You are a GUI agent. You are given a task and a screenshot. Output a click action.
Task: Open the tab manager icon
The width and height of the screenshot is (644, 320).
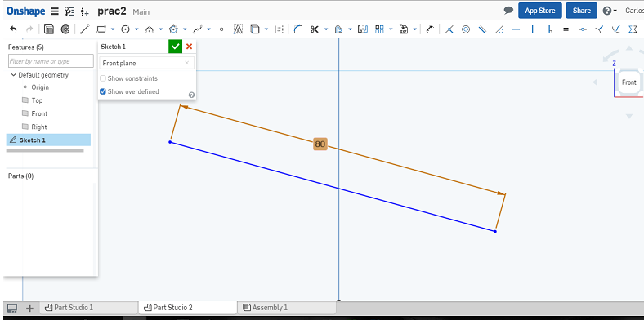pos(13,308)
